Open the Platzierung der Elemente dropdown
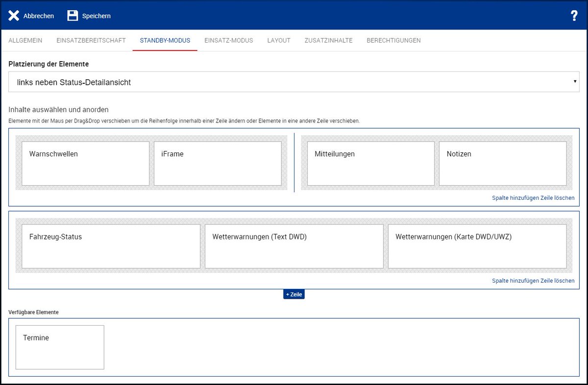Image resolution: width=588 pixels, height=385 pixels. [x=294, y=82]
